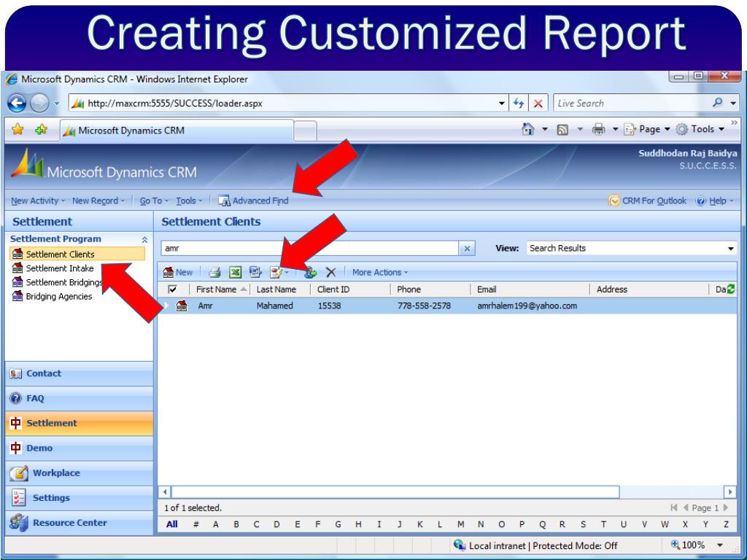747x560 pixels.
Task: Click the email amrhalem199@yahoo.com cell
Action: coord(527,306)
